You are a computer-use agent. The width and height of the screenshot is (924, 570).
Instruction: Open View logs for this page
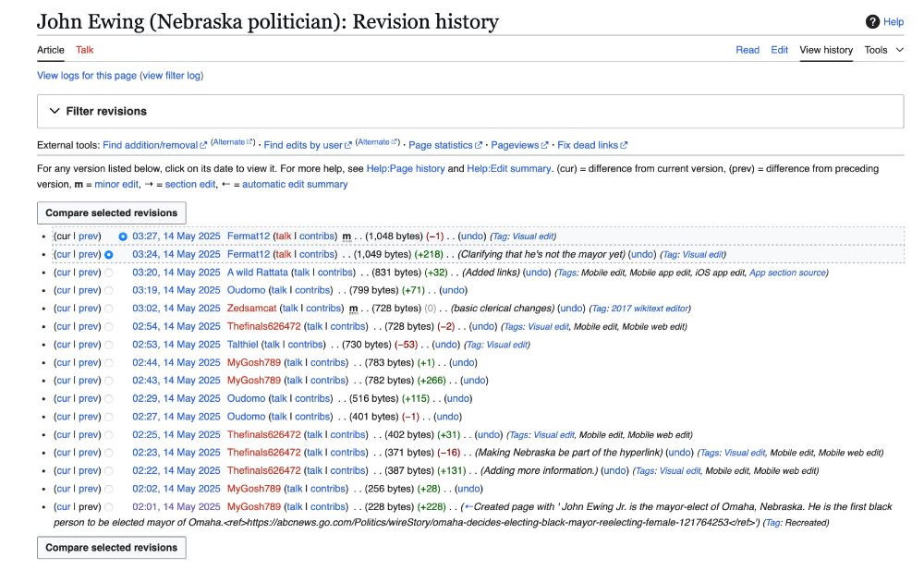87,76
